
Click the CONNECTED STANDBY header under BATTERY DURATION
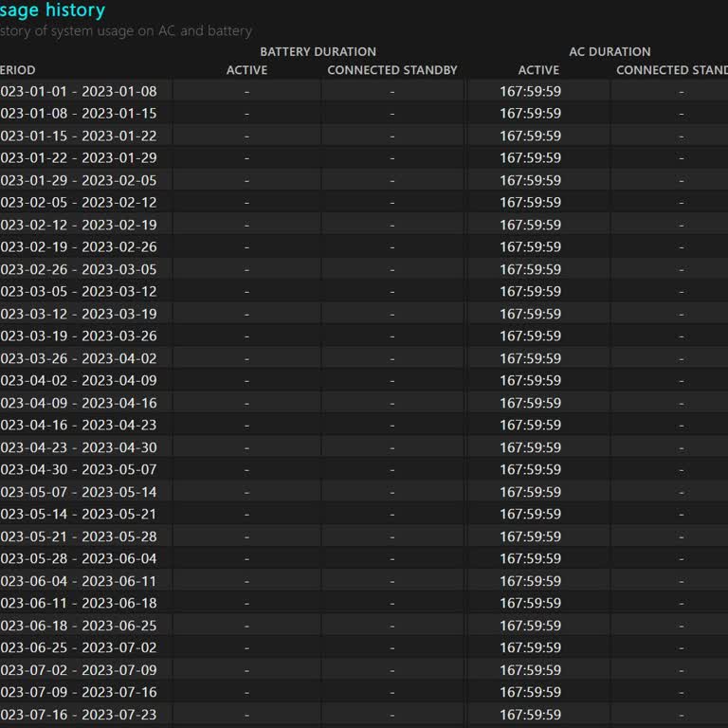[391, 70]
